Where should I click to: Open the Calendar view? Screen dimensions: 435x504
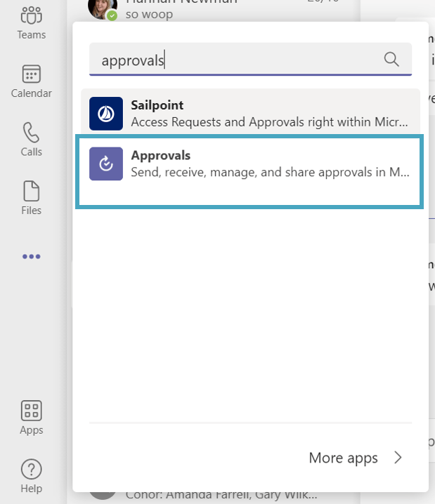point(31,81)
